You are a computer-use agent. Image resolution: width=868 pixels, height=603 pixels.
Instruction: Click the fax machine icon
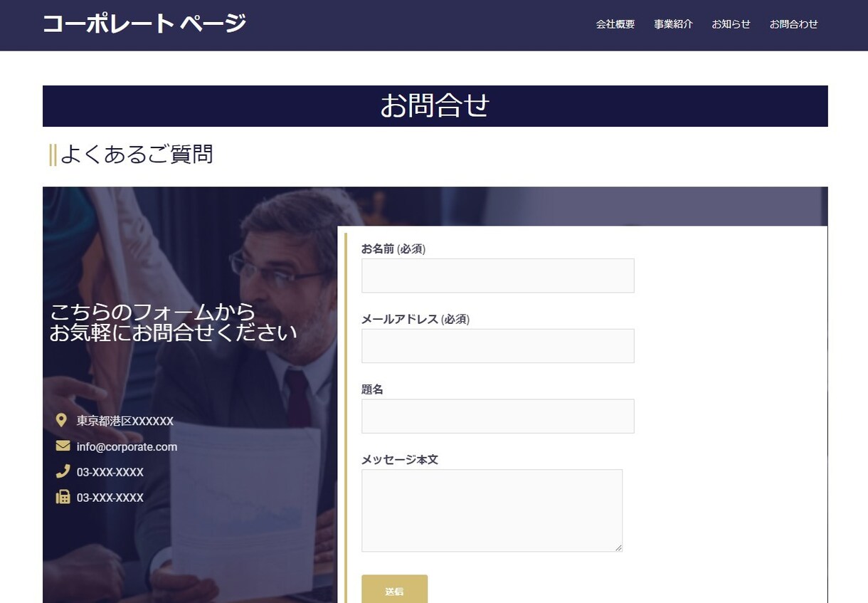pos(63,497)
